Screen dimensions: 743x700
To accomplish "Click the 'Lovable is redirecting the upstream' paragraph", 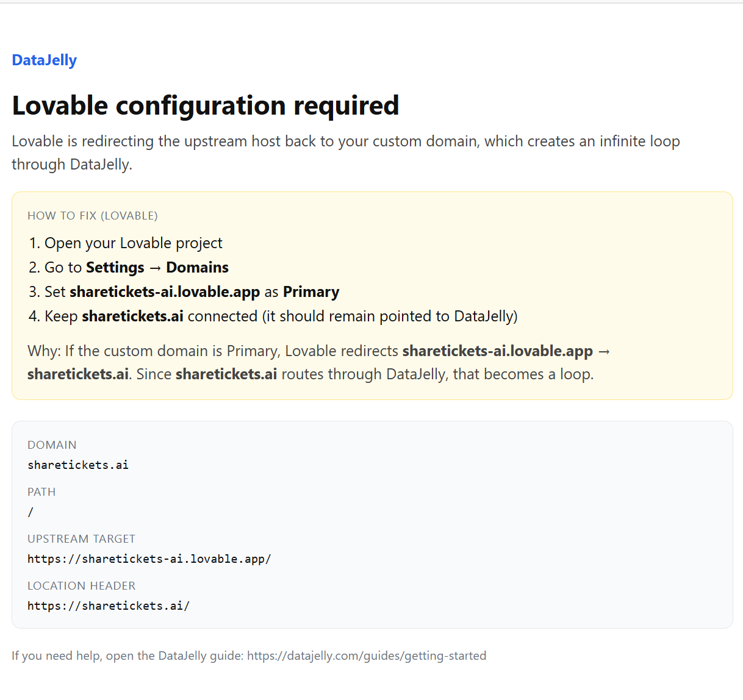I will pos(346,152).
